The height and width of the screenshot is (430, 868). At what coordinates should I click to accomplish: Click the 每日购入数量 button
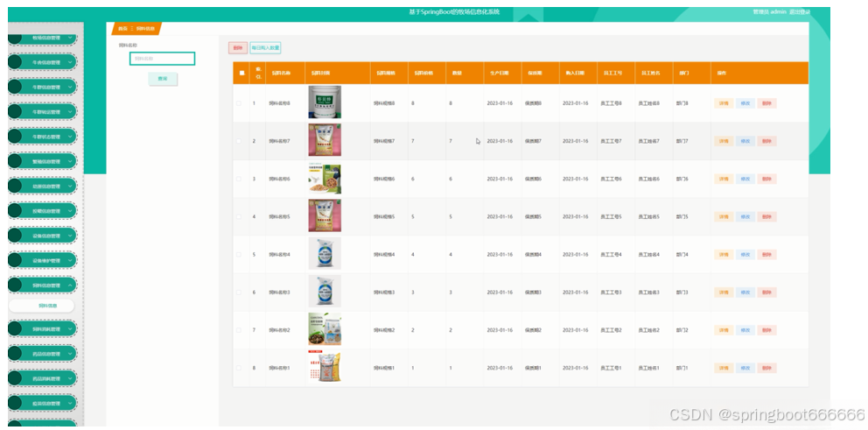click(x=266, y=47)
